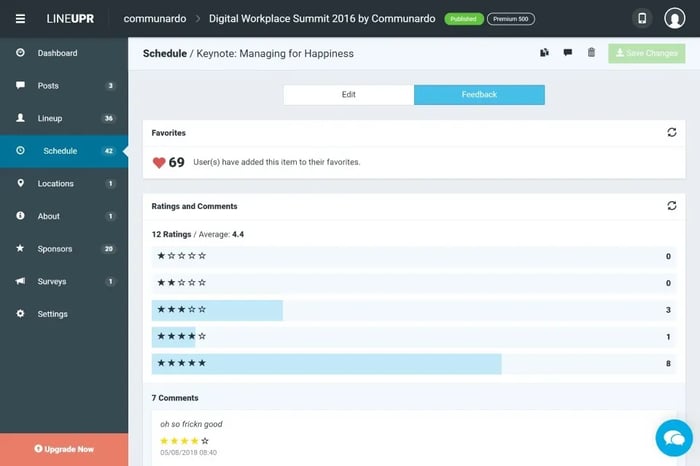Click the Lineup person icon
This screenshot has height=466, width=700.
pyautogui.click(x=20, y=118)
